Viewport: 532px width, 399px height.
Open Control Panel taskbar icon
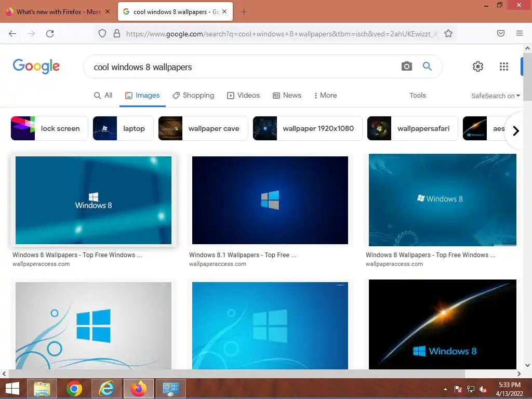[170, 389]
